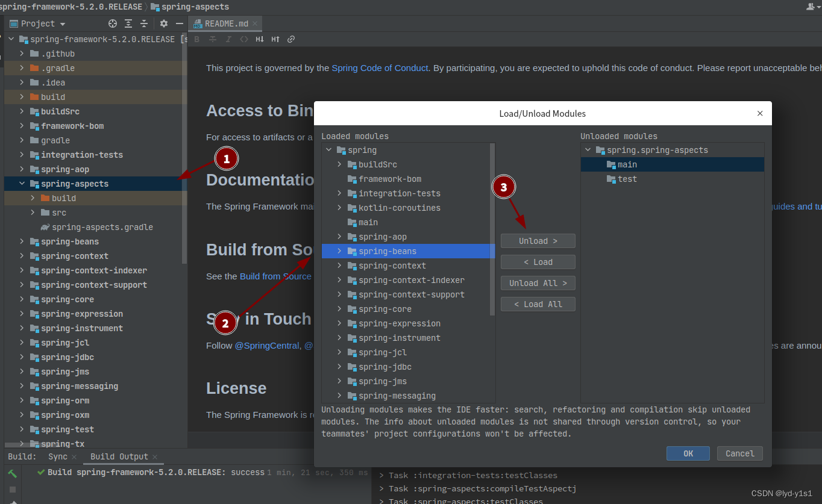Close the Build Output tab
The height and width of the screenshot is (504, 822).
coord(154,457)
